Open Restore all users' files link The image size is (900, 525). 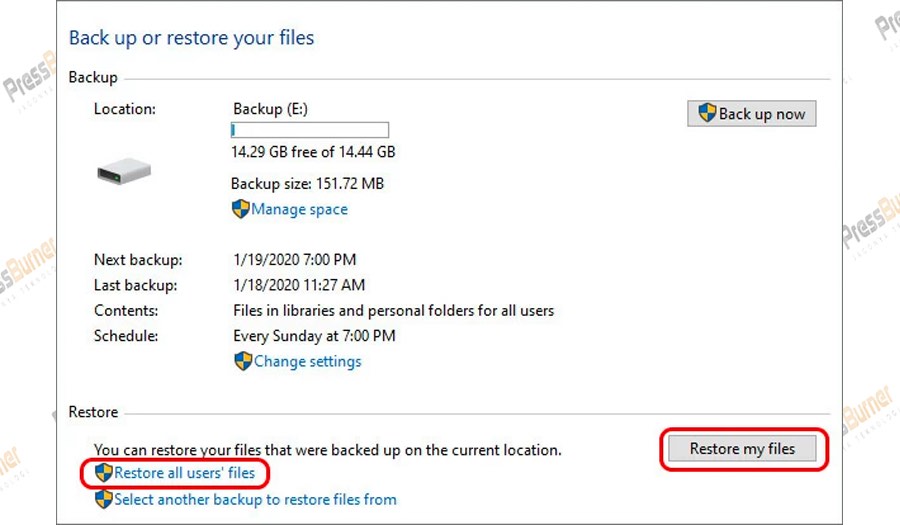184,472
